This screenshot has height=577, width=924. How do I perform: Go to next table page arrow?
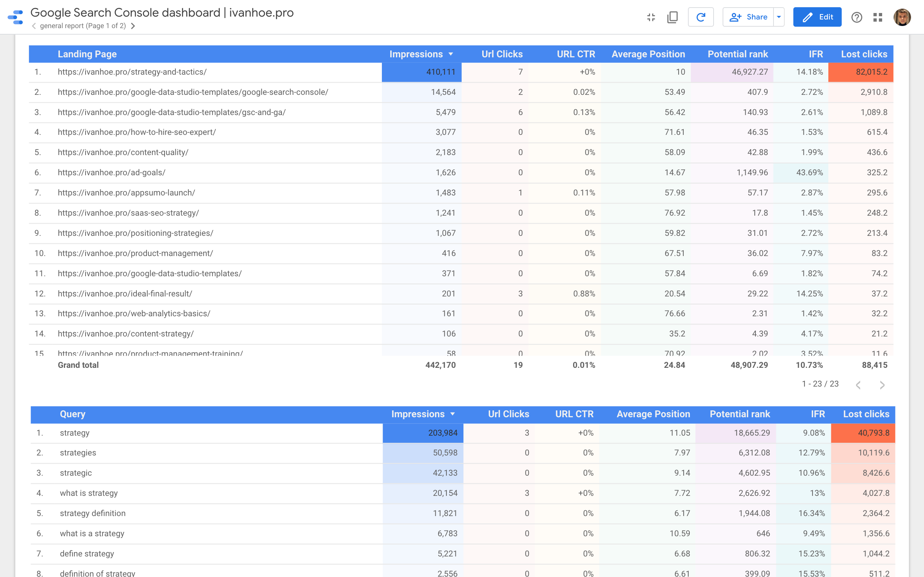click(x=882, y=385)
